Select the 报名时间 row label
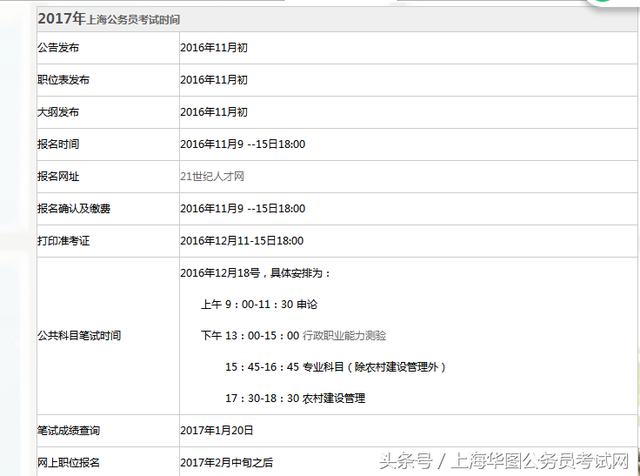640x476 pixels. (58, 144)
